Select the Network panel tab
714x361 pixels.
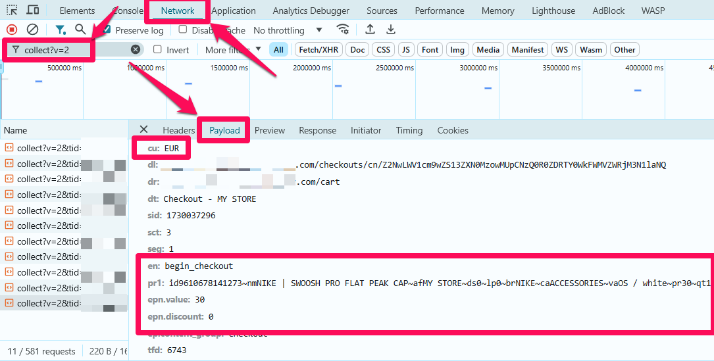tap(178, 10)
